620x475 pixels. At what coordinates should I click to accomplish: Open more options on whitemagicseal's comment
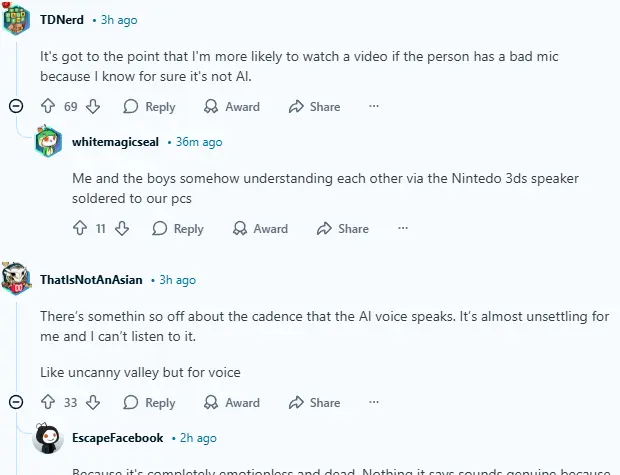pyautogui.click(x=403, y=228)
